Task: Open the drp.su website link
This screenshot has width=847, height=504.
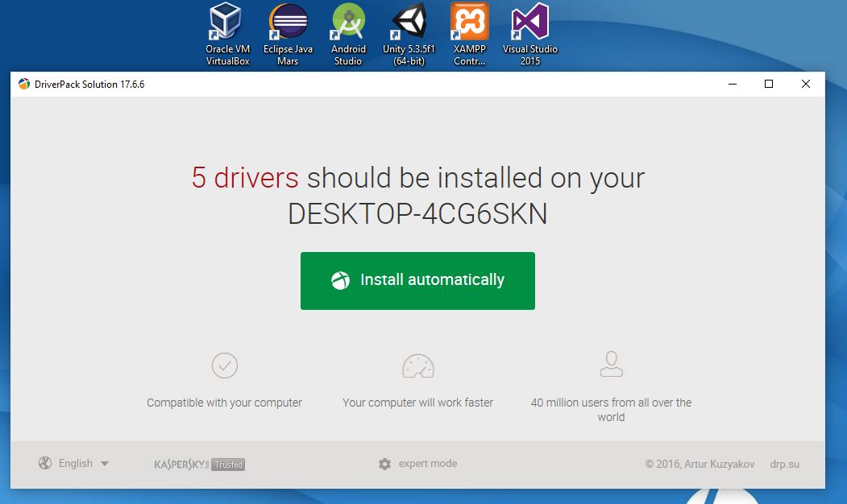Action: tap(784, 464)
